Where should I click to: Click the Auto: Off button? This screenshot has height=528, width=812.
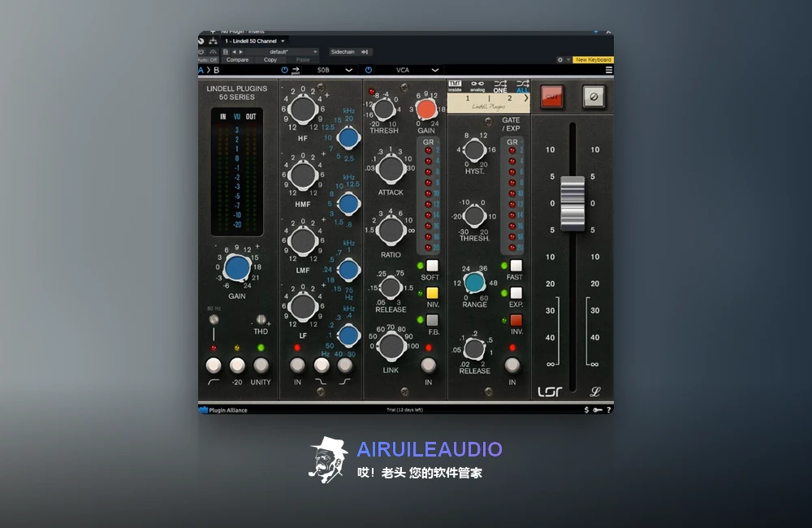point(208,59)
